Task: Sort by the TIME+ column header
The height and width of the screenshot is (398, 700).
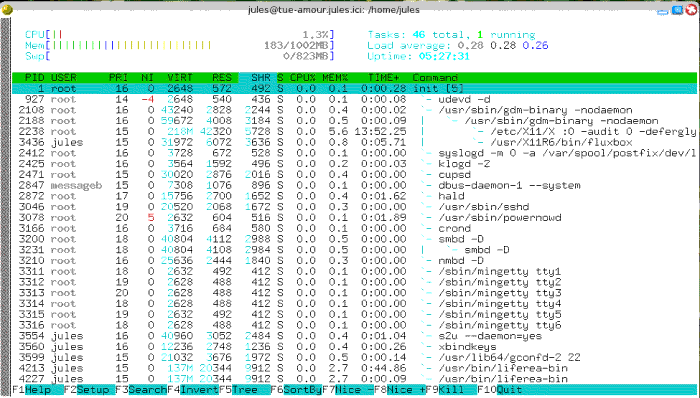Action: click(x=383, y=78)
